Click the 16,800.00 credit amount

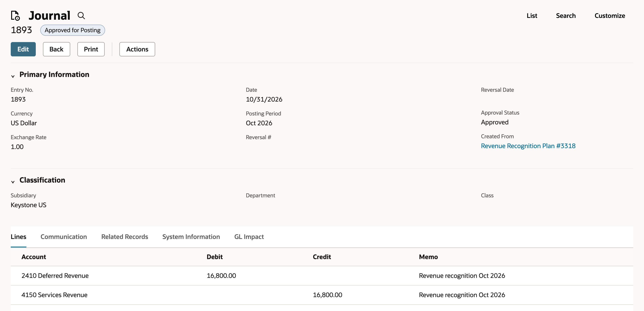(x=328, y=295)
